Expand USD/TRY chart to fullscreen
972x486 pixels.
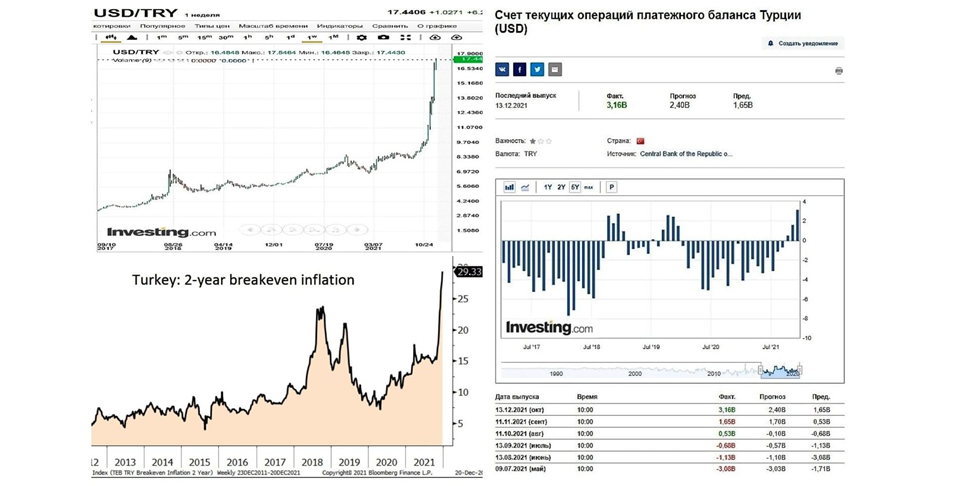click(x=406, y=38)
